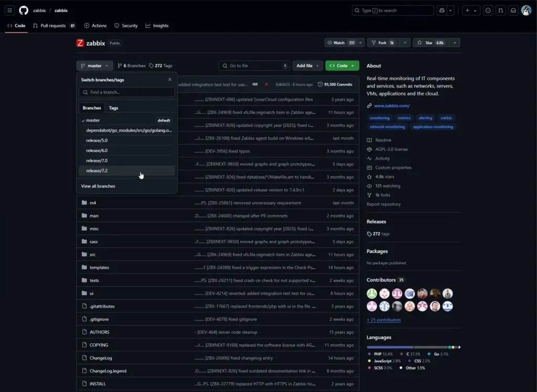This screenshot has width=537, height=392.
Task: Open the Activity link
Action: (x=382, y=158)
